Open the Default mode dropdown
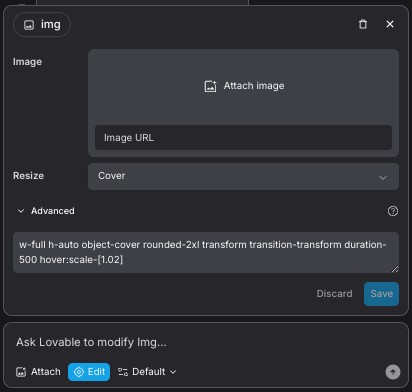This screenshot has height=392, width=412. (x=147, y=372)
